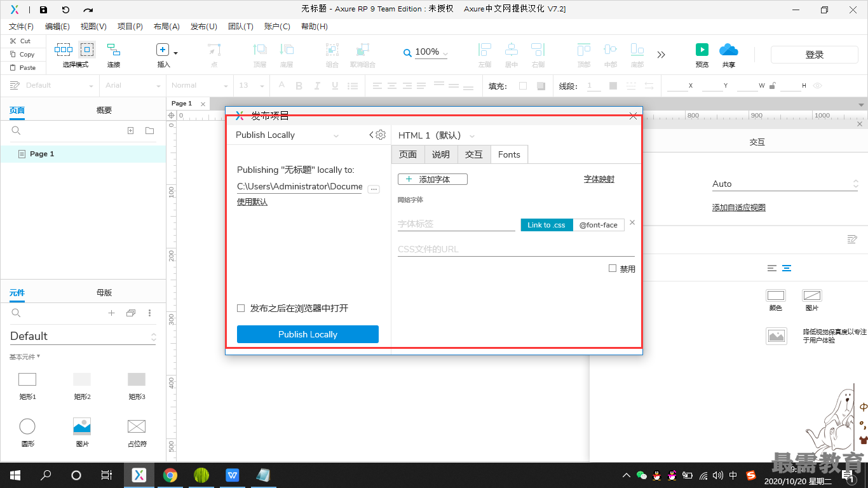The width and height of the screenshot is (868, 488).
Task: Open the Arial font dropdown
Action: pos(133,85)
